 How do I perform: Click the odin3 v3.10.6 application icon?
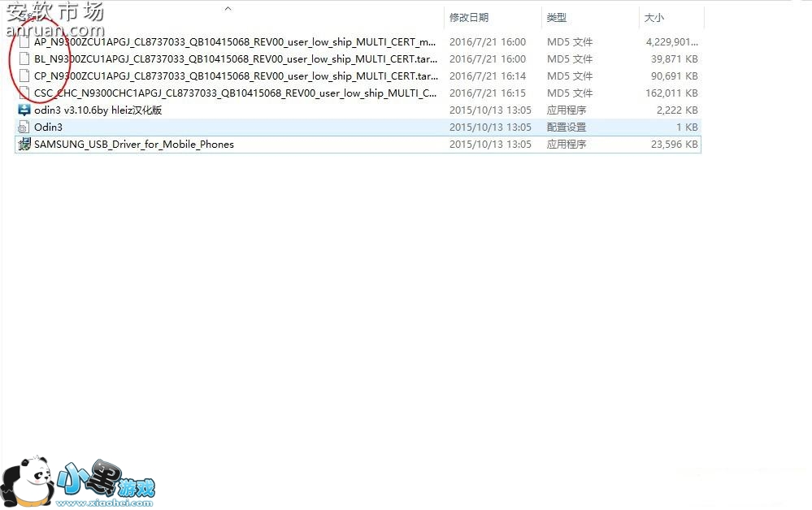[24, 110]
